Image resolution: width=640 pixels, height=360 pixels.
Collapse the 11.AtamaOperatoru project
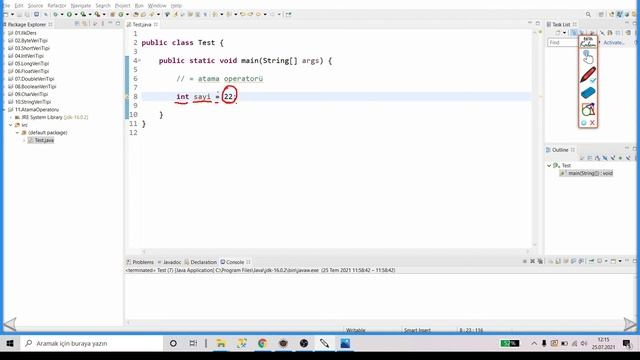pos(4,110)
